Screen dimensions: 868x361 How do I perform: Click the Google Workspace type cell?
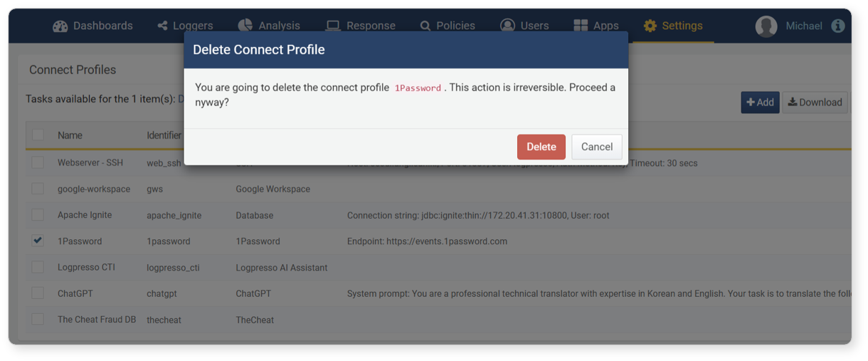tap(273, 189)
